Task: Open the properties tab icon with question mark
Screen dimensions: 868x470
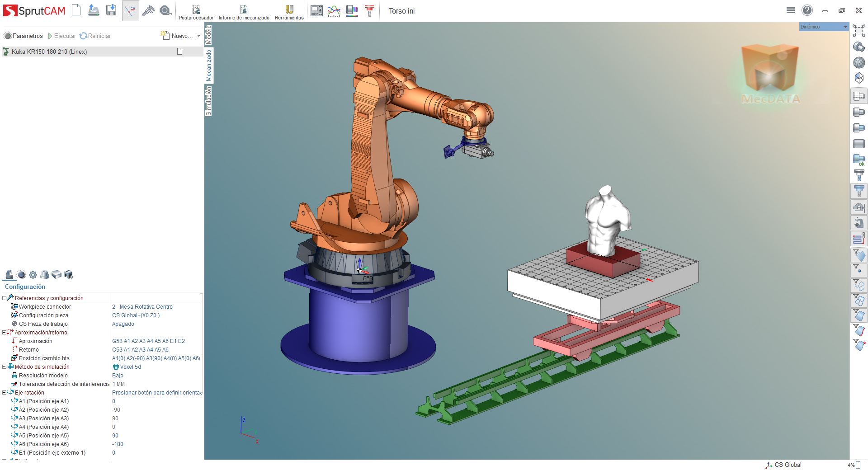Action: coord(68,274)
